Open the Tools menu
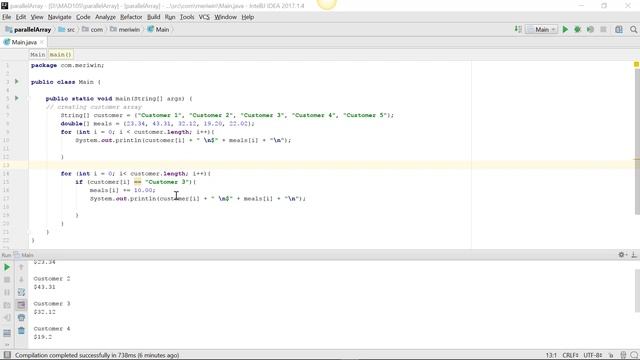 pos(187,17)
